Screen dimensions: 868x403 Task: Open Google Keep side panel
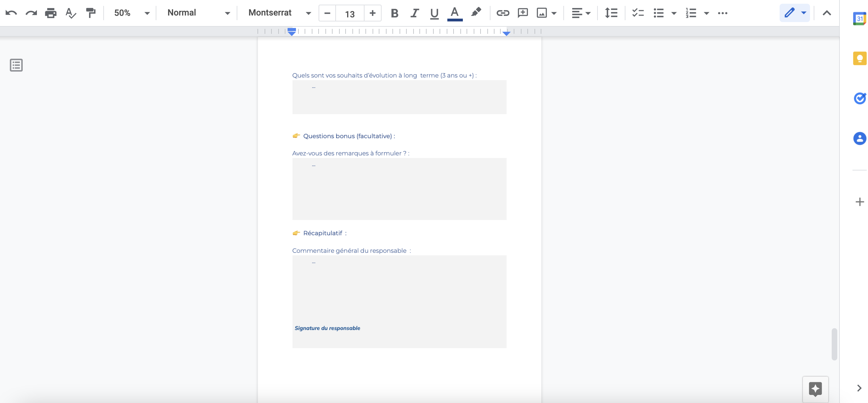click(860, 58)
